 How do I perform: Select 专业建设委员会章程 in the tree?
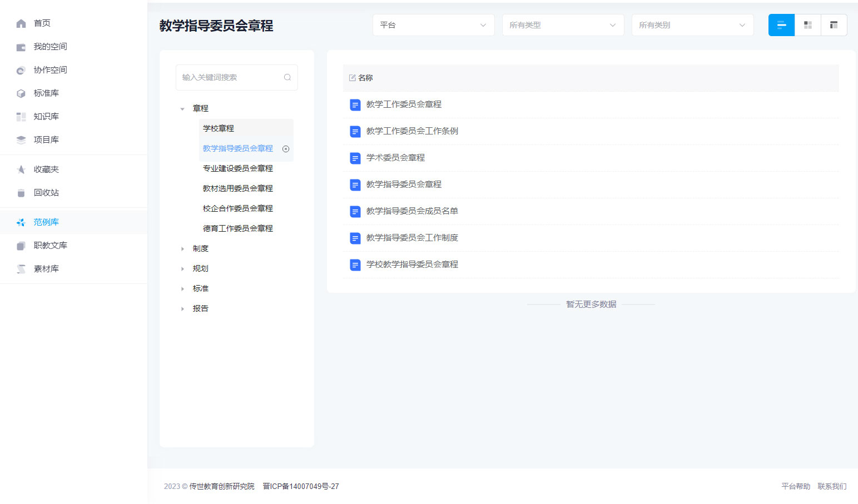coord(238,168)
